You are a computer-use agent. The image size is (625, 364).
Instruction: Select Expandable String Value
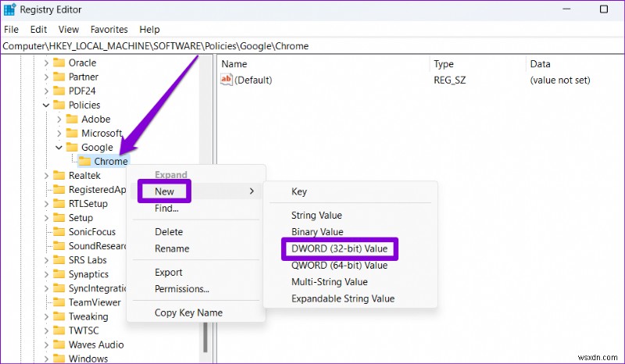[x=350, y=298]
